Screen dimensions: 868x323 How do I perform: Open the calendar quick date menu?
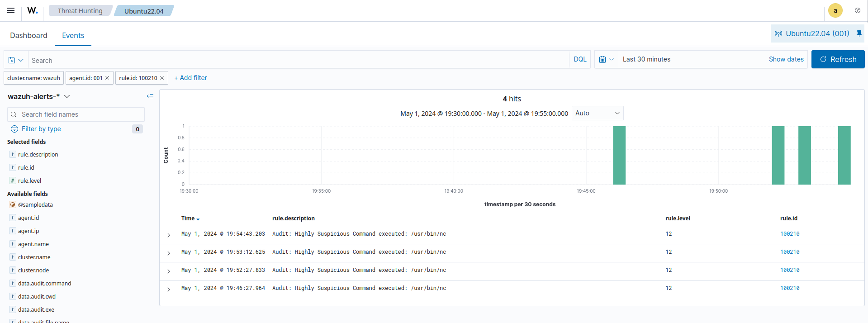pos(606,59)
